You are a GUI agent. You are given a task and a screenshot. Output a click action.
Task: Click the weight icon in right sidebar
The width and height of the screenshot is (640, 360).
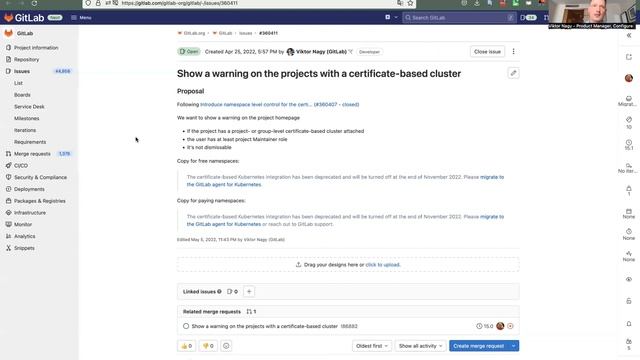coord(629,189)
